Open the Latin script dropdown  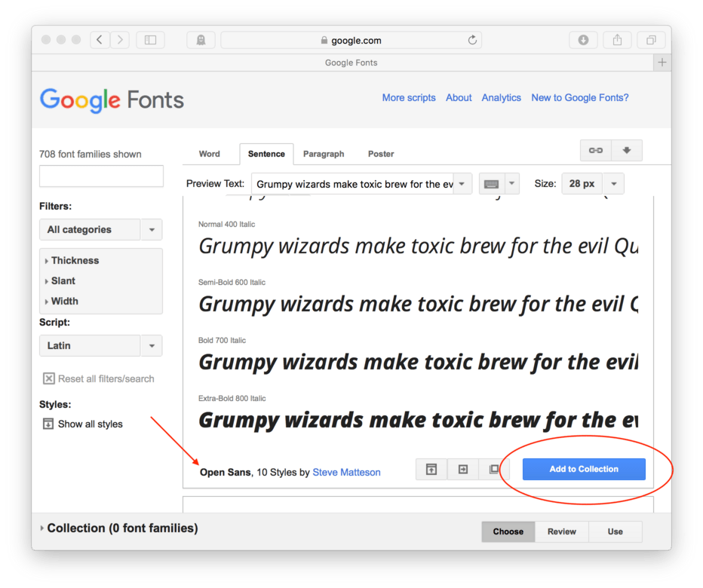(x=101, y=345)
